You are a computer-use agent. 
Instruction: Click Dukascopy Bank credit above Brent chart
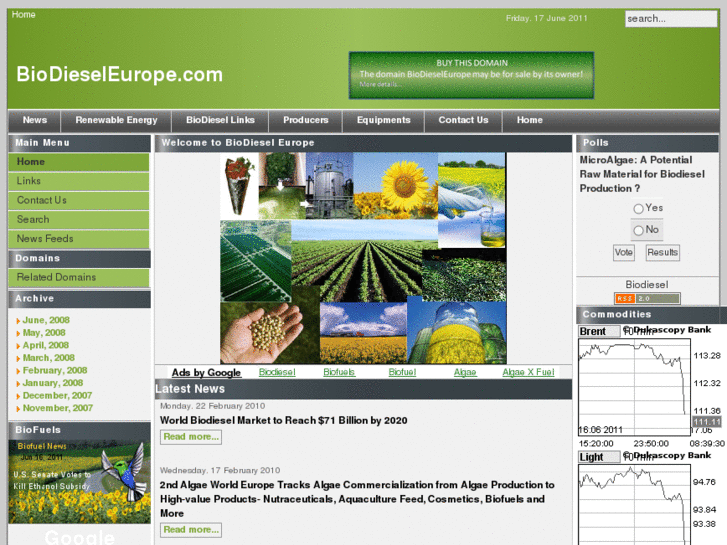point(667,330)
